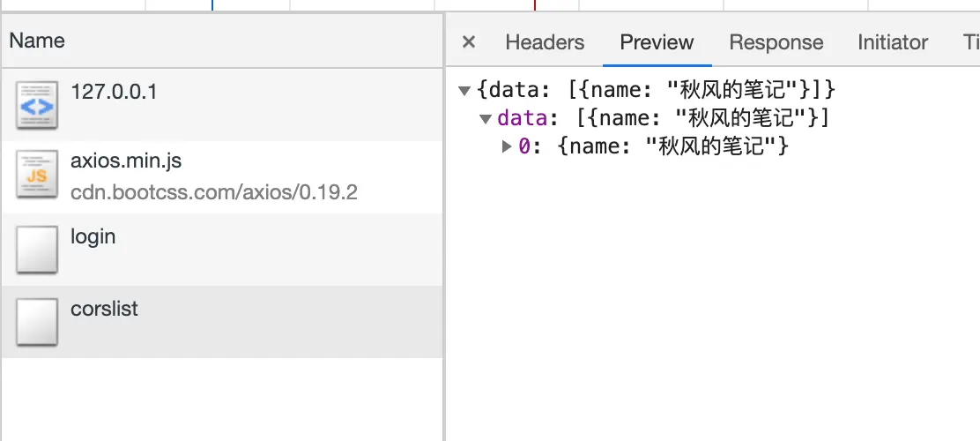
Task: Select the axios.min.js request name
Action: pos(126,161)
